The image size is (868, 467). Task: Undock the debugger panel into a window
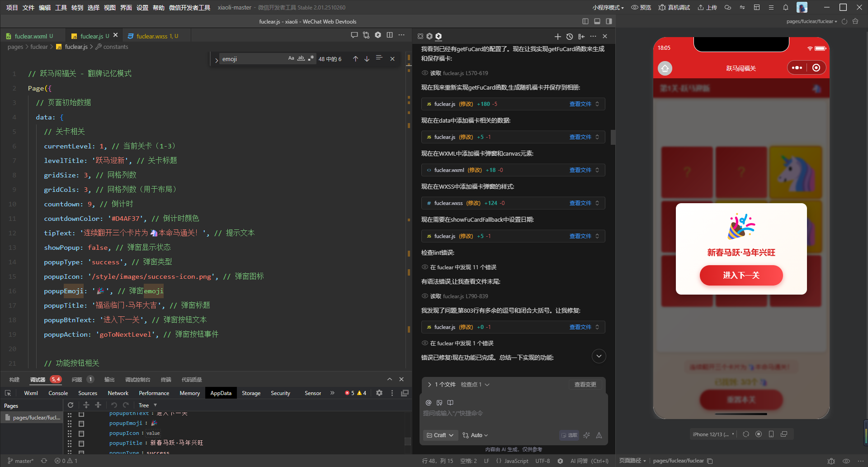coord(405,393)
